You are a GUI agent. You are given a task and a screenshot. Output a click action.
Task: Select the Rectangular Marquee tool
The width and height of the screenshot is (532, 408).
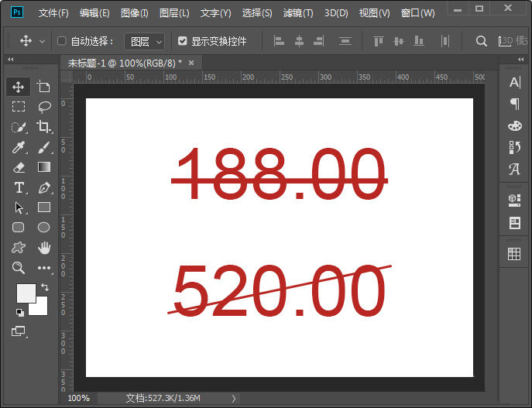tap(19, 107)
